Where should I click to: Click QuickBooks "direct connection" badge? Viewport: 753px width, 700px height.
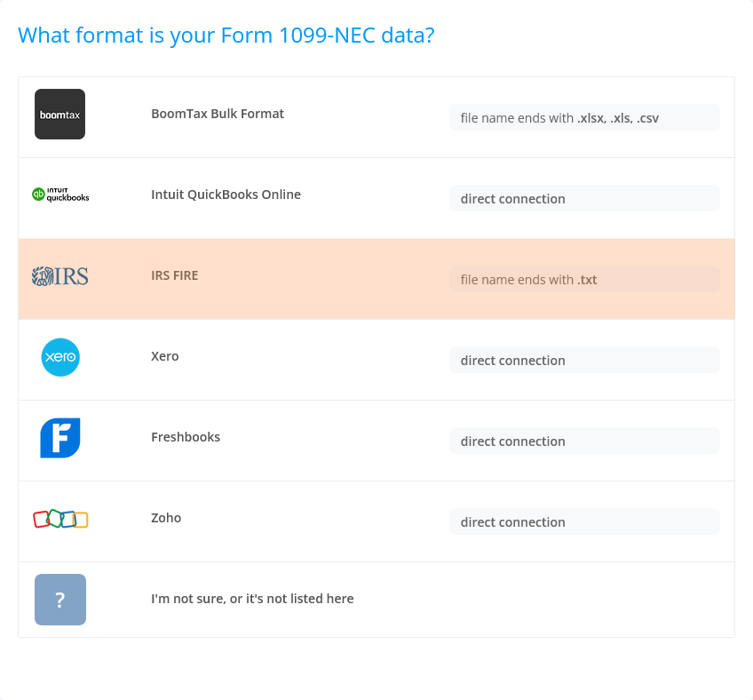point(584,199)
